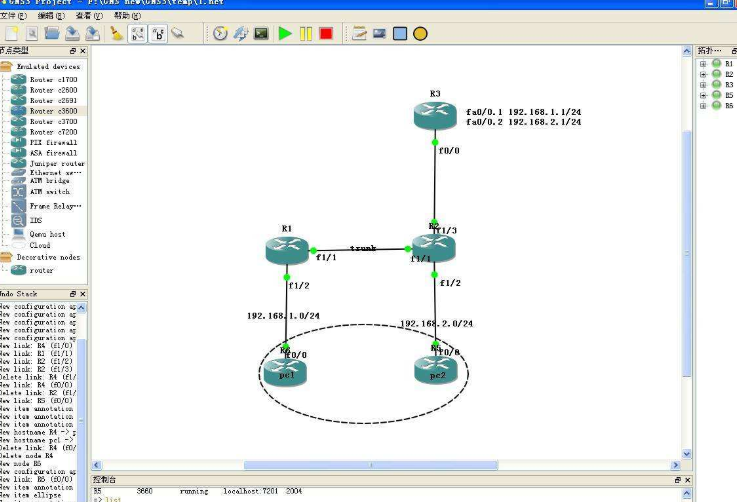This screenshot has height=502, width=737.
Task: Start all devices with green play
Action: click(x=285, y=33)
